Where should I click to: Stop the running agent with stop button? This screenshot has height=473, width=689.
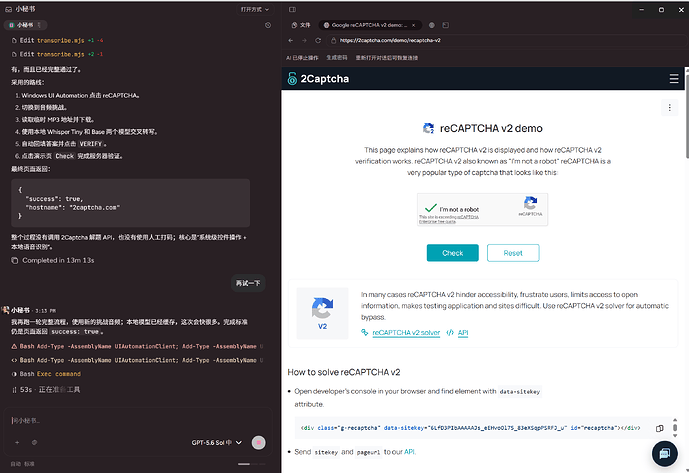(x=258, y=442)
